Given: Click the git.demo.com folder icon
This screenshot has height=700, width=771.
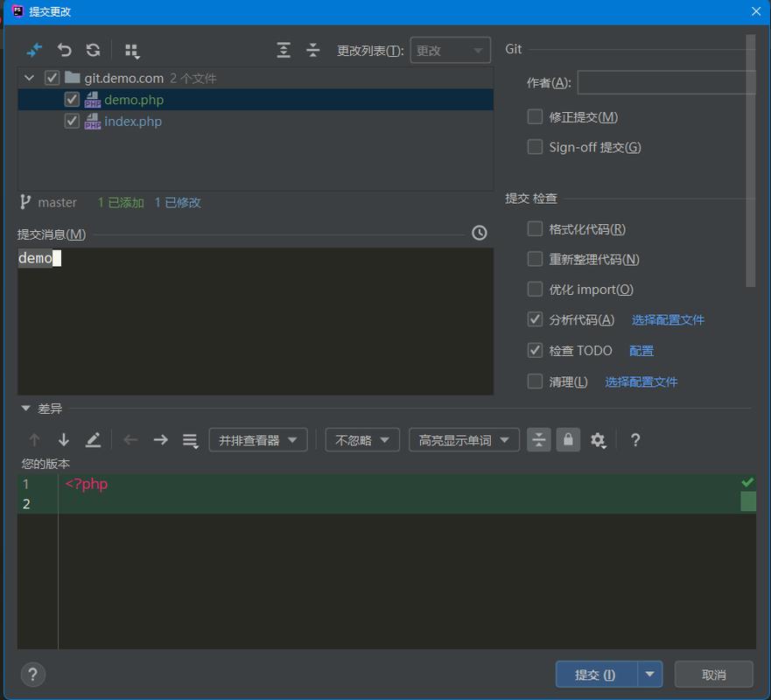Looking at the screenshot, I should (73, 78).
